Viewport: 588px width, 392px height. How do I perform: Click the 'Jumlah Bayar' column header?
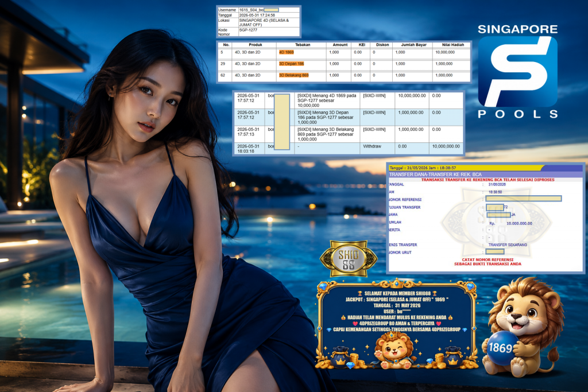(x=413, y=45)
